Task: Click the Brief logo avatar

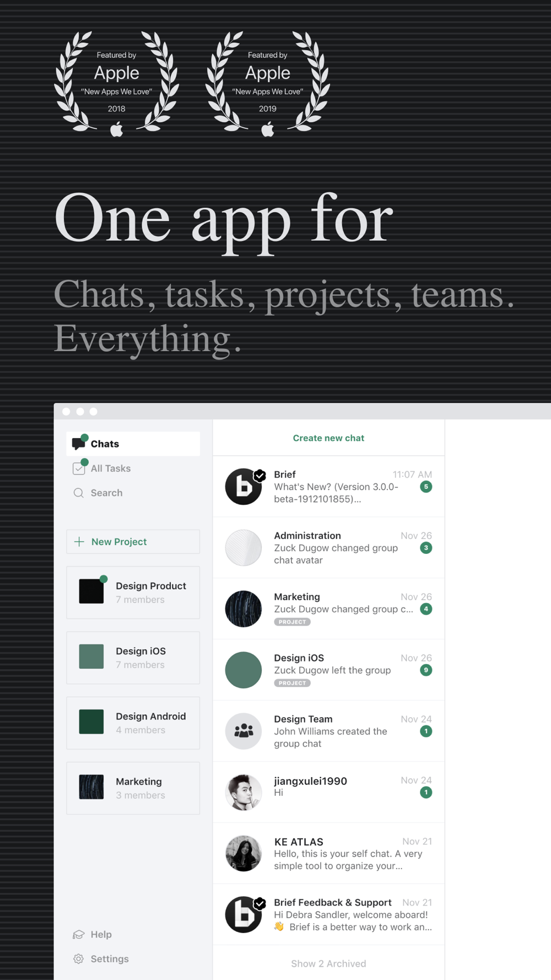Action: [x=244, y=487]
